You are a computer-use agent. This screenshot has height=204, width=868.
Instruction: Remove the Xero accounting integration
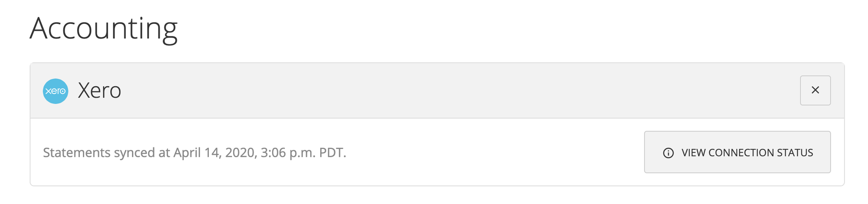815,90
